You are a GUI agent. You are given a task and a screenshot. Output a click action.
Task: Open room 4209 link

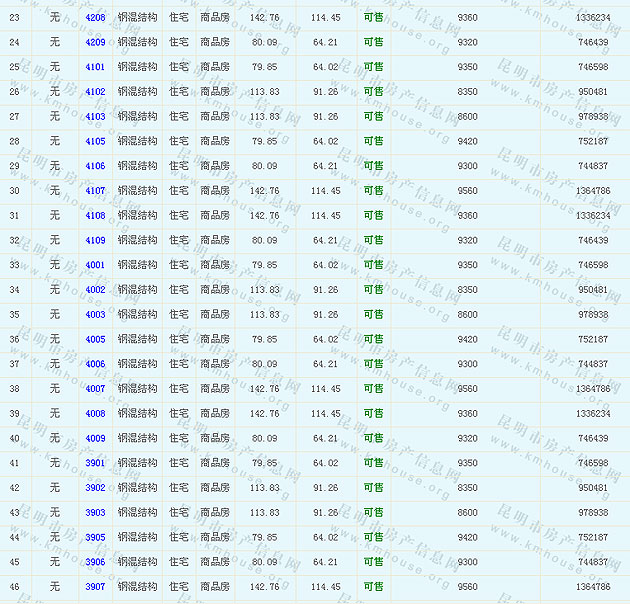[95, 43]
